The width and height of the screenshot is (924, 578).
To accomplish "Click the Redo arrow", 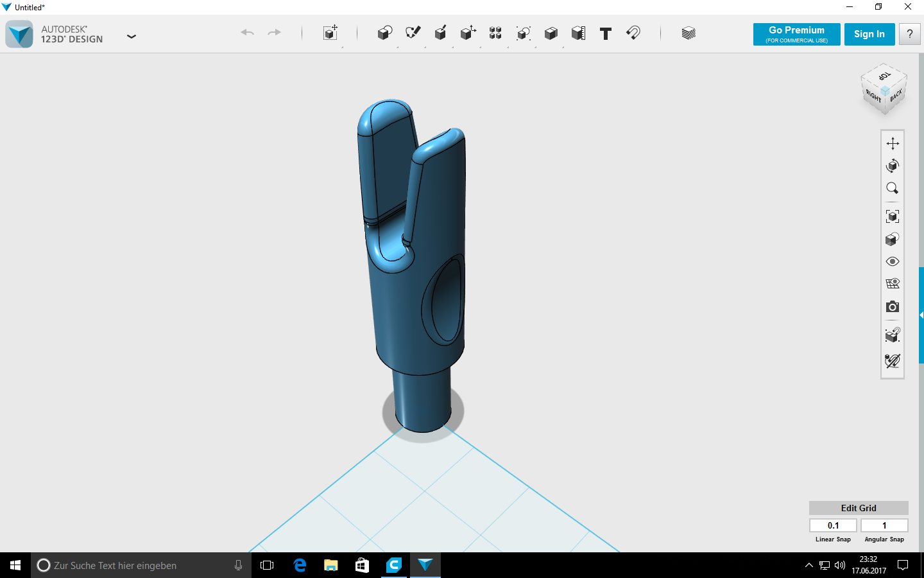I will pos(274,33).
